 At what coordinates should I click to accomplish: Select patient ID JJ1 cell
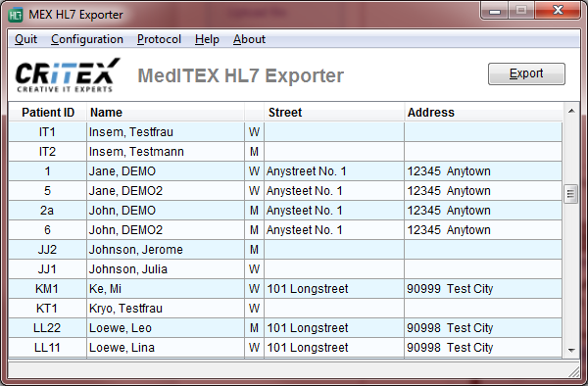pos(48,269)
